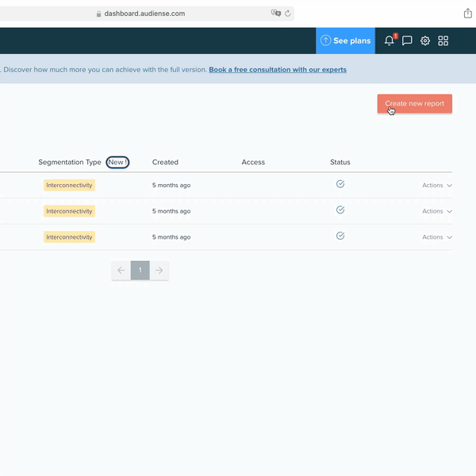Click third row '5 months ago' text
The height and width of the screenshot is (476, 476).
(171, 237)
